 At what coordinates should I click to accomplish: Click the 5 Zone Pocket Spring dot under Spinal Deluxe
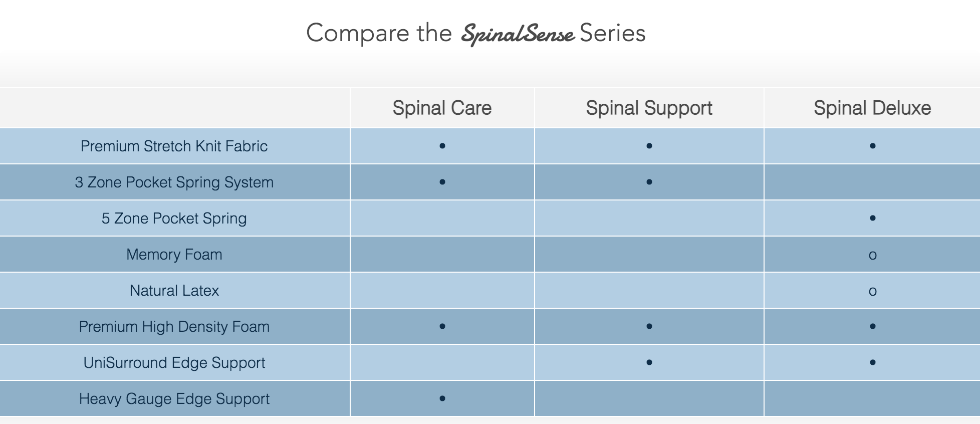coord(872,218)
